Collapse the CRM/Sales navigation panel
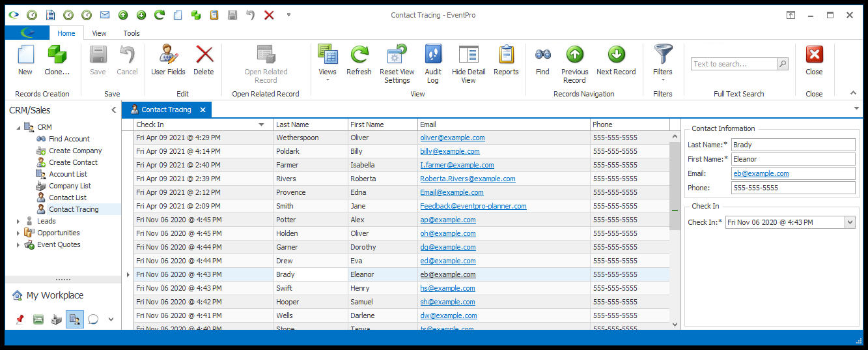 [113, 110]
